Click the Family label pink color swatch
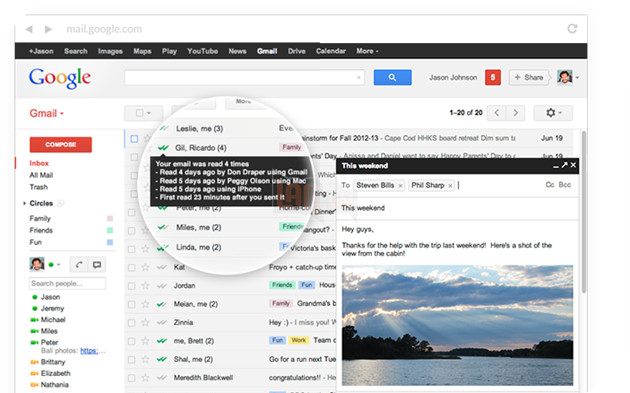The height and width of the screenshot is (393, 630). (x=110, y=219)
